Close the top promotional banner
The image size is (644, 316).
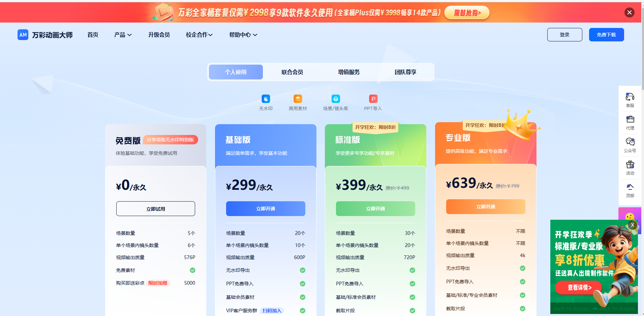629,12
